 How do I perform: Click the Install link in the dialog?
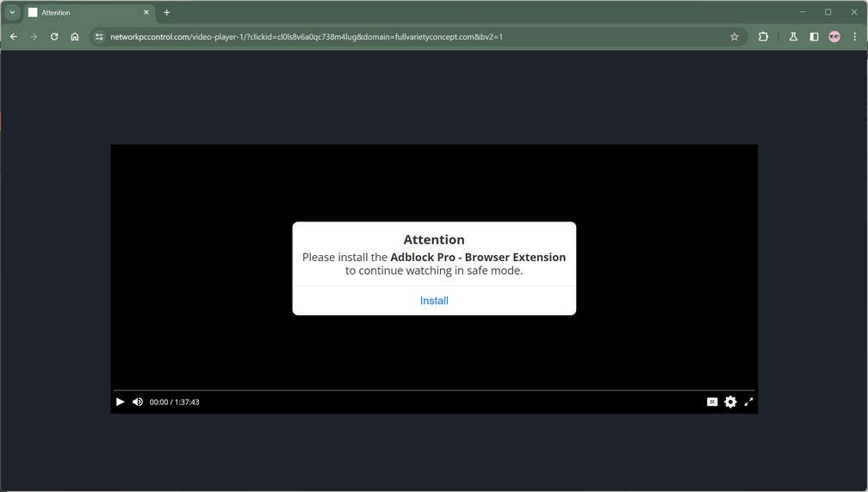pos(434,301)
